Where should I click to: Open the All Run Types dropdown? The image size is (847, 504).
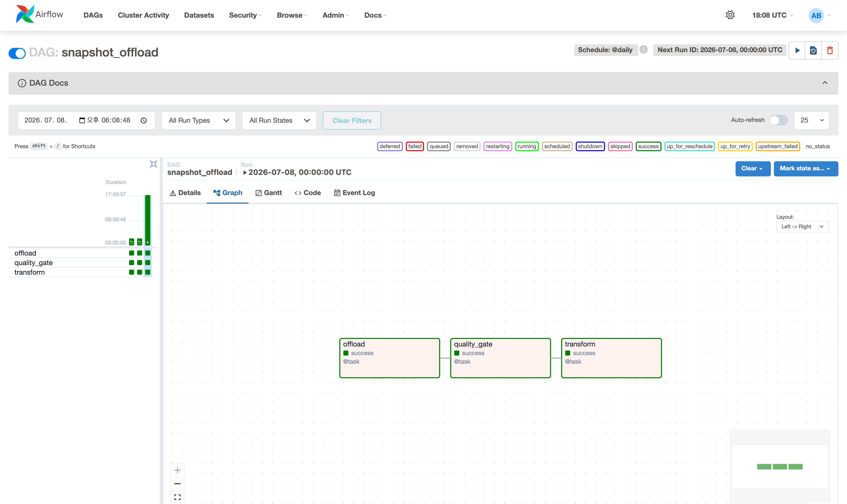coord(198,120)
